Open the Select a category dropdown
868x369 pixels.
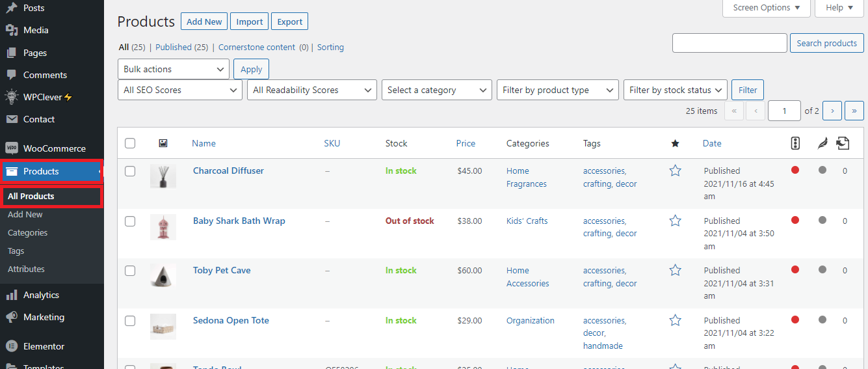(x=436, y=90)
